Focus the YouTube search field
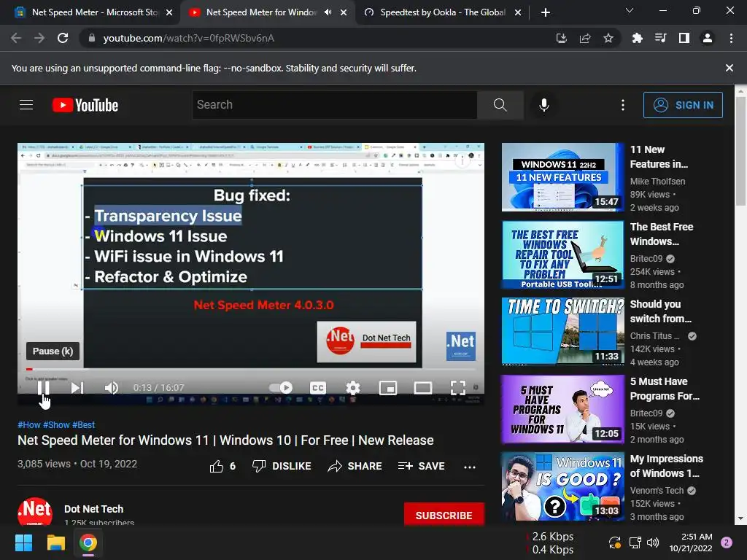 click(x=334, y=105)
